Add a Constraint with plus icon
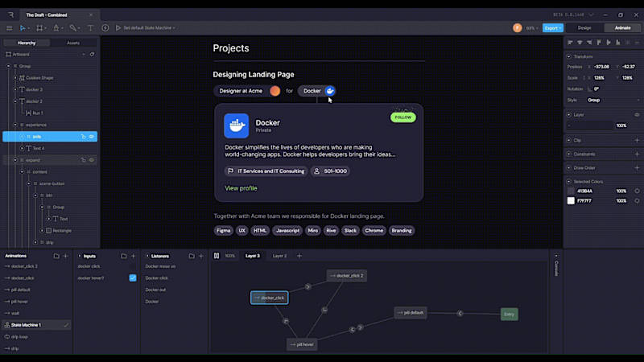The width and height of the screenshot is (644, 362). coord(637,154)
